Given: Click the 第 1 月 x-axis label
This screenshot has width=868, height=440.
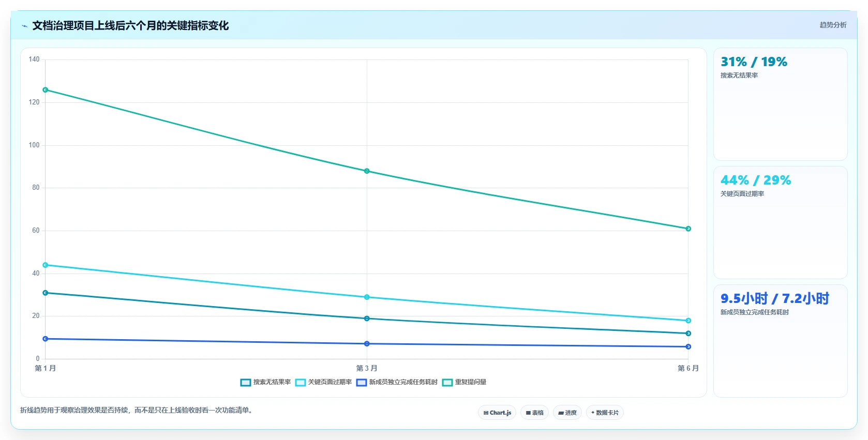Looking at the screenshot, I should click(x=46, y=368).
